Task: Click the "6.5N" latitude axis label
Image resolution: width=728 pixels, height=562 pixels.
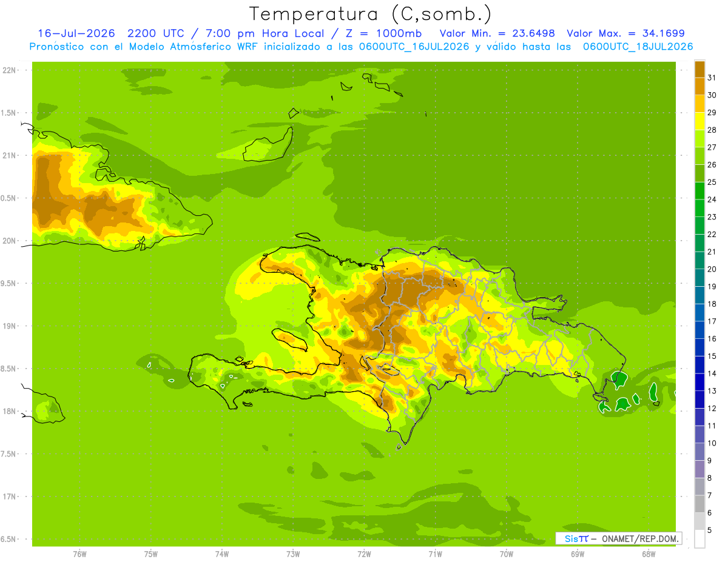Action: point(9,539)
